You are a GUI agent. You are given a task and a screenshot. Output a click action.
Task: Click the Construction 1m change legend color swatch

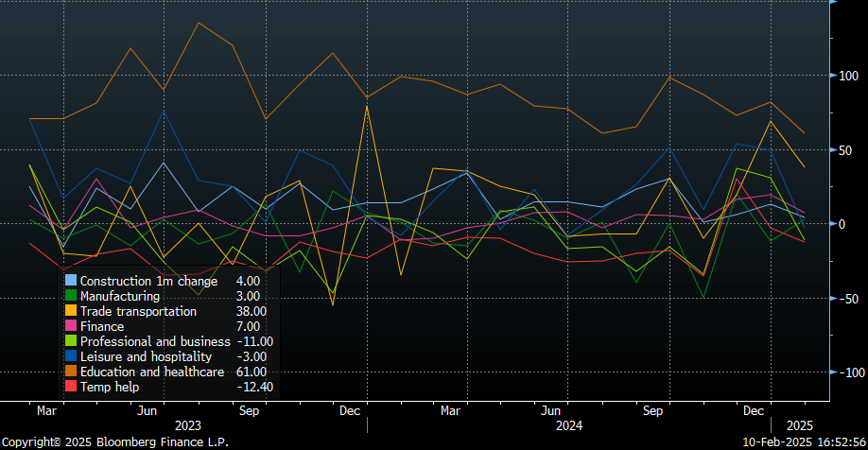click(71, 281)
